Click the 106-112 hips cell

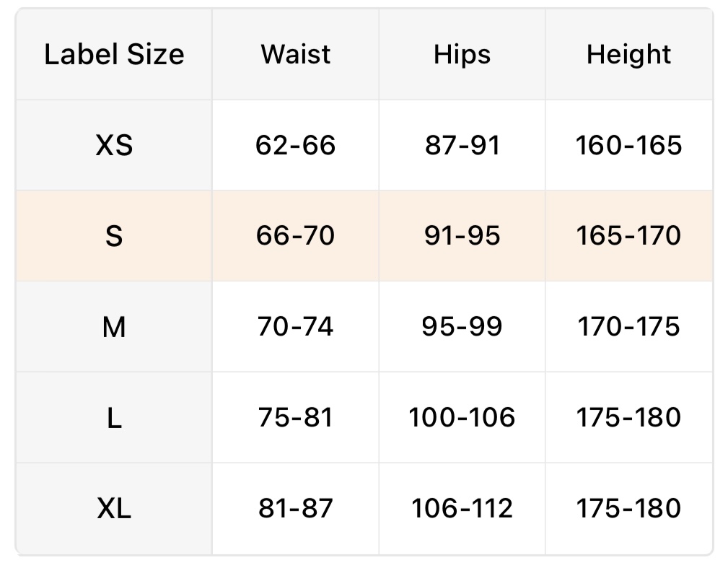[462, 509]
